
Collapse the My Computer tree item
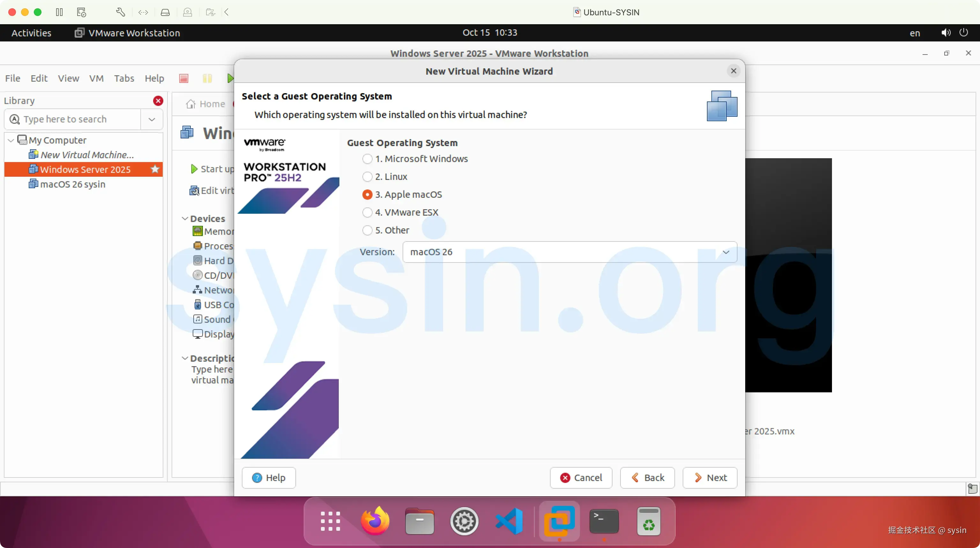11,140
